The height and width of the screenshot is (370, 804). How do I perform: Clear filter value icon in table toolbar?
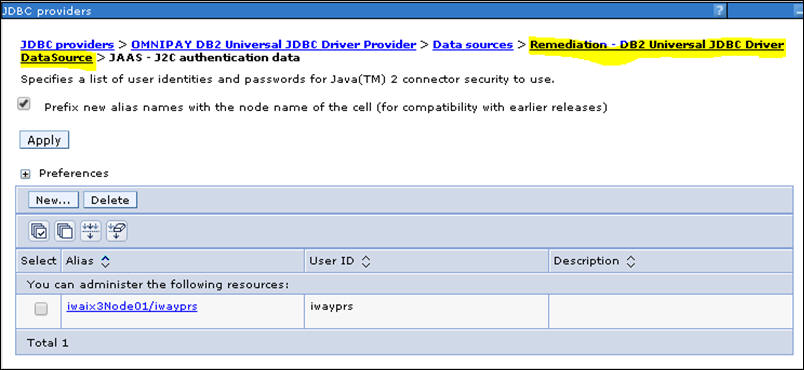point(116,232)
